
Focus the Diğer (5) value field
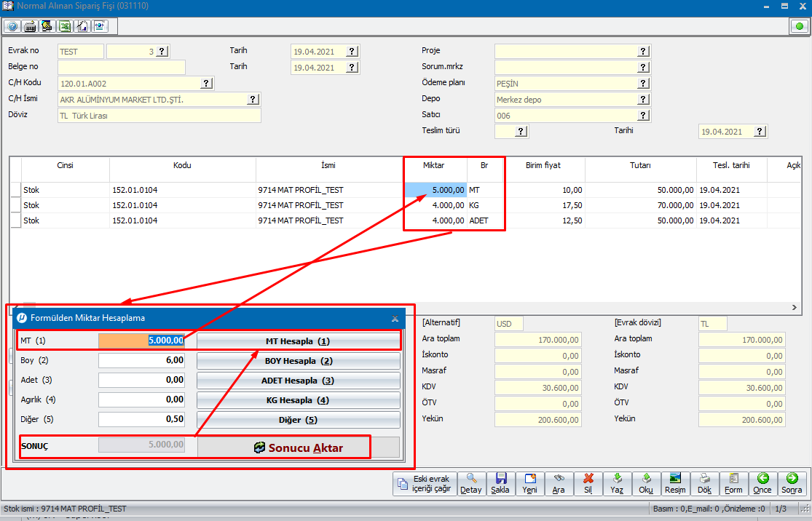[141, 419]
